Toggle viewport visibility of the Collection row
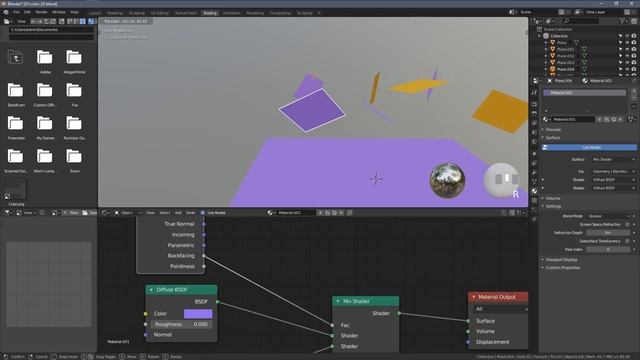 tap(627, 36)
